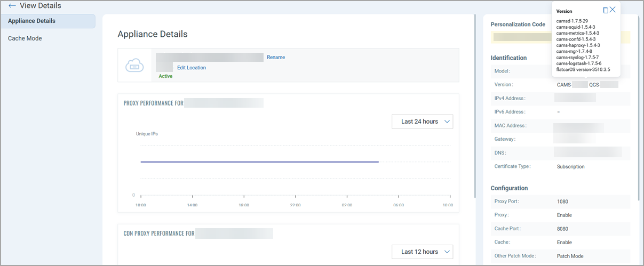Open the Edit Location link

click(192, 68)
